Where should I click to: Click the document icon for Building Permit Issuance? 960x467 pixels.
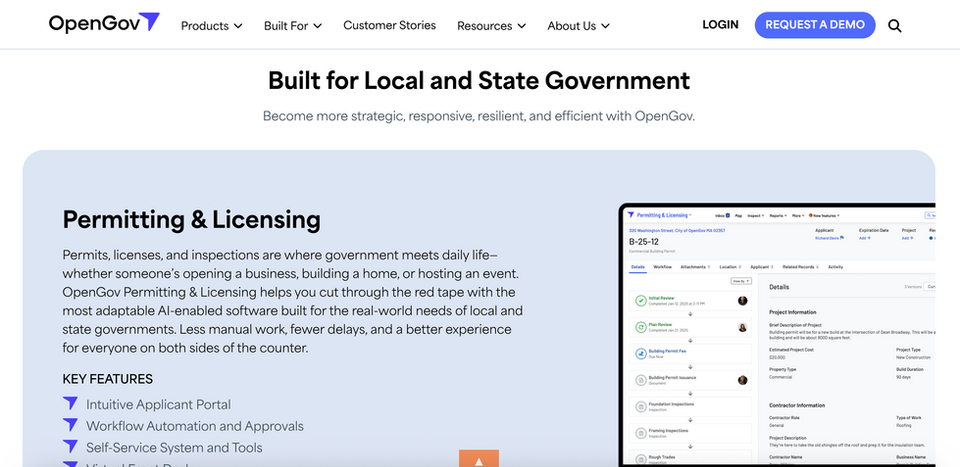pyautogui.click(x=641, y=380)
